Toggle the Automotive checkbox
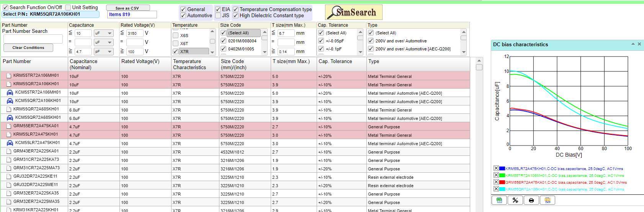 (183, 16)
